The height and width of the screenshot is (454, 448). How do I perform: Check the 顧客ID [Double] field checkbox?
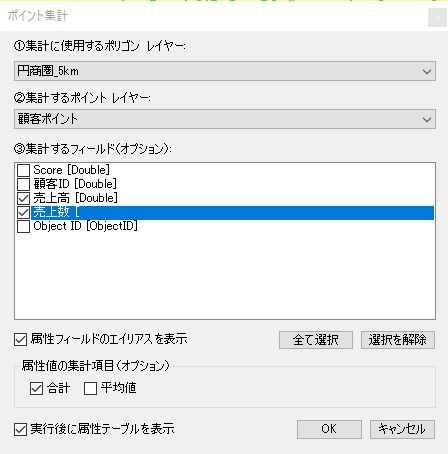point(23,184)
